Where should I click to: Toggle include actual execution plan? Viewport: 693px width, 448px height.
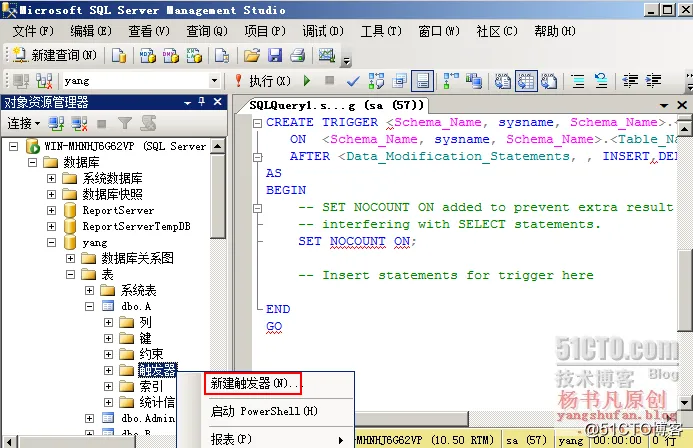pos(451,81)
